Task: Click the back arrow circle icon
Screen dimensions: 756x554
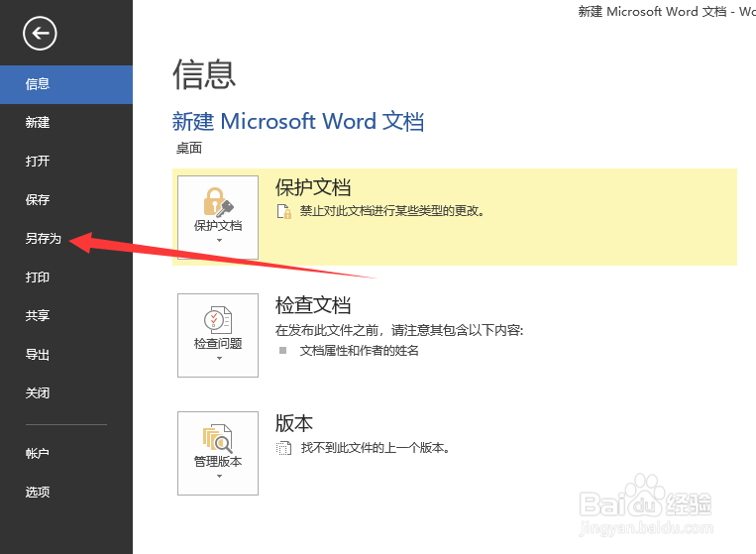Action: coord(40,34)
